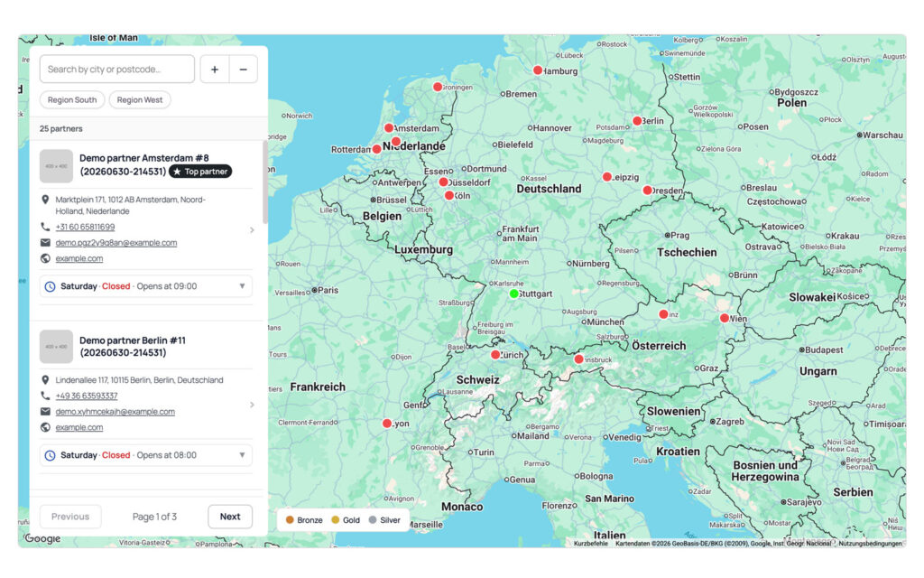Open the Amsterdam #8 partner thumbnail
The height and width of the screenshot is (578, 924).
tap(56, 166)
